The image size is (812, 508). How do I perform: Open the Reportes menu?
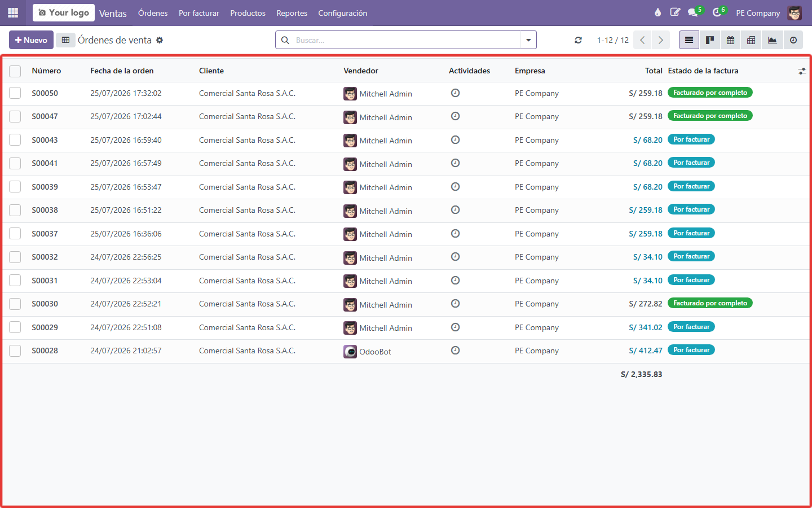pos(292,13)
